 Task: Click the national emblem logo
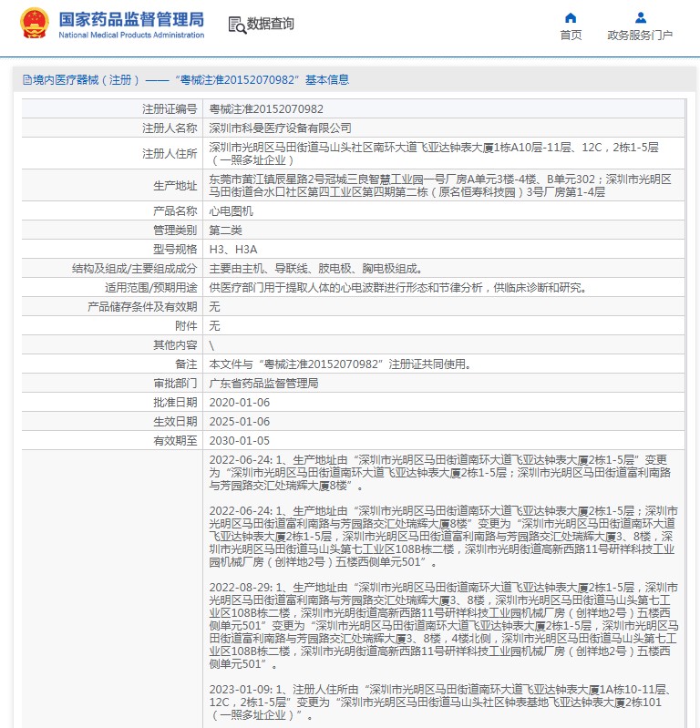click(x=35, y=23)
